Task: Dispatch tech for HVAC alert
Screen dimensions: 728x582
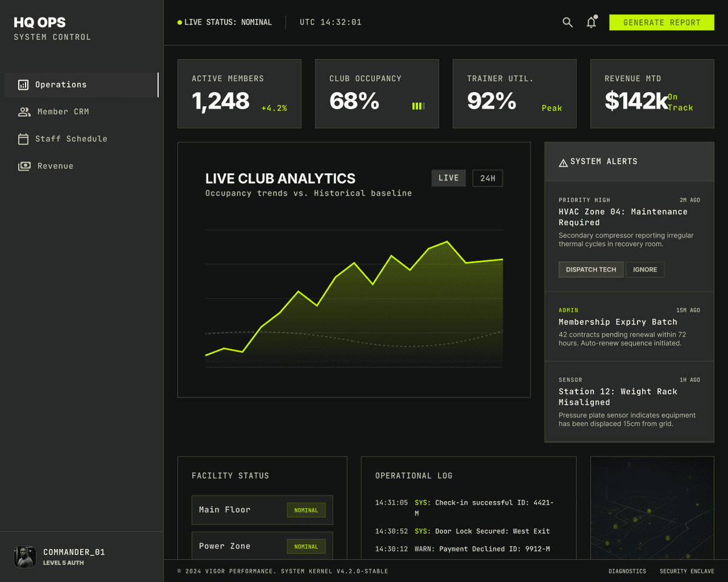Action: [x=591, y=270]
